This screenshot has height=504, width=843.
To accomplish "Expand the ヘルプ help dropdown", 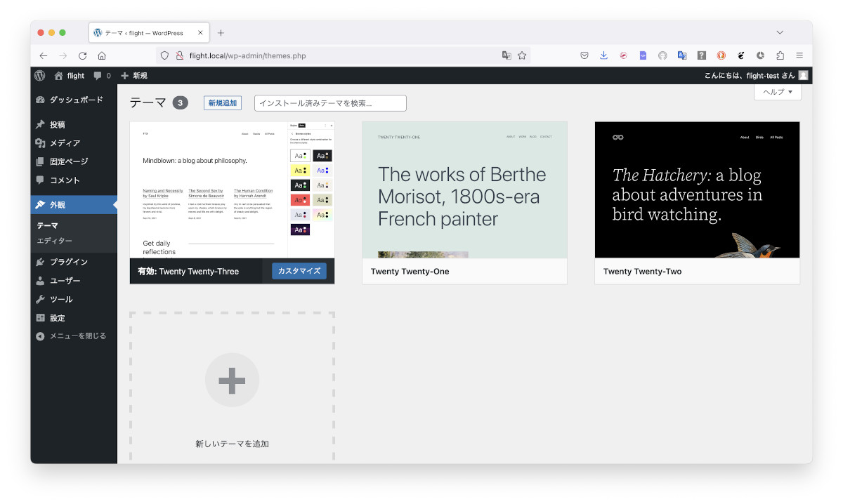I will (x=778, y=92).
